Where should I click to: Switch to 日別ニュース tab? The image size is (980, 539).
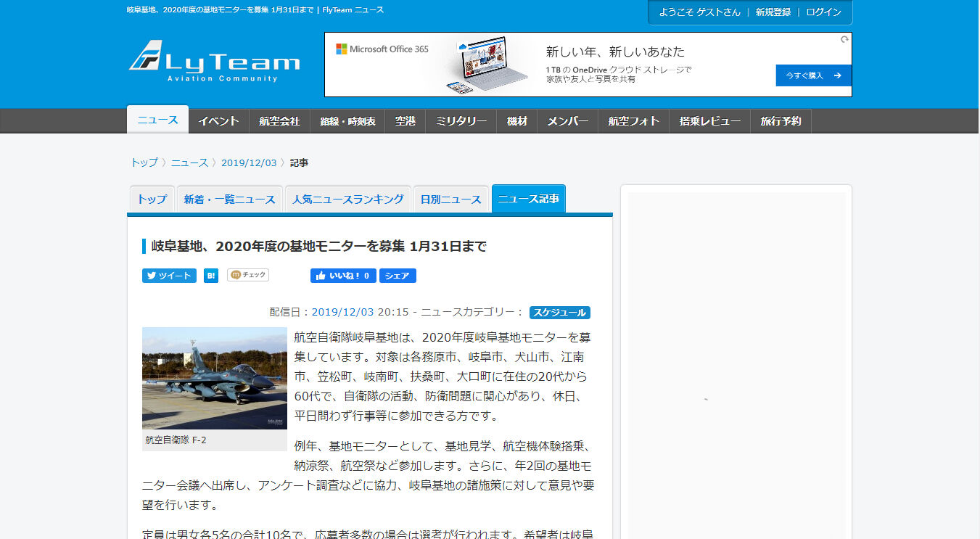tap(451, 199)
